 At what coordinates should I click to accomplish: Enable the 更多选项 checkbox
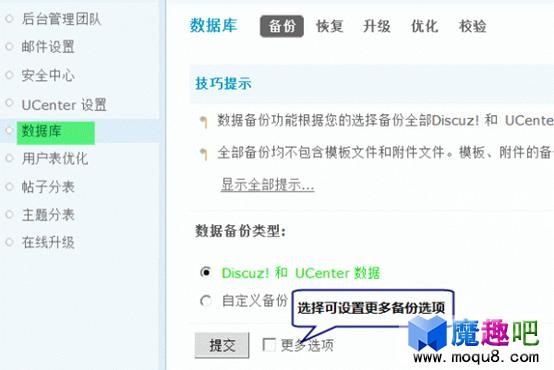(269, 345)
